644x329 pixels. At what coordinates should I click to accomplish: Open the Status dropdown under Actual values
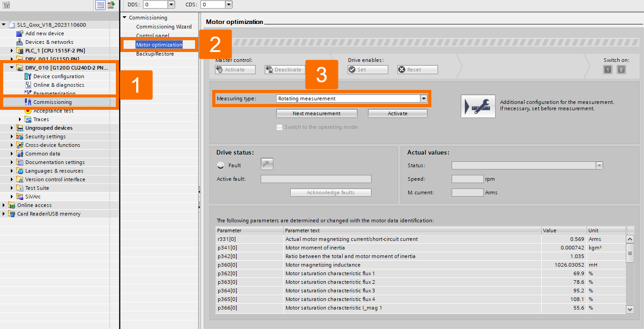pyautogui.click(x=599, y=165)
